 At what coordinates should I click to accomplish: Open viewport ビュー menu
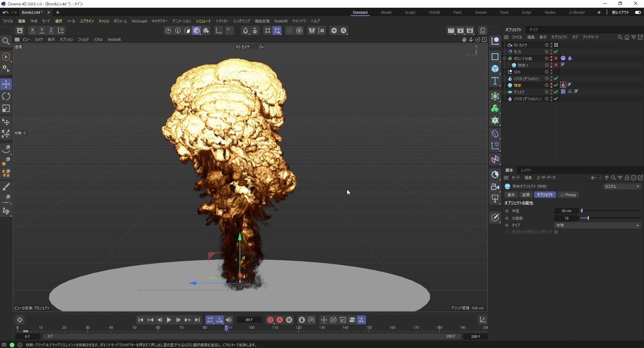(x=26, y=40)
